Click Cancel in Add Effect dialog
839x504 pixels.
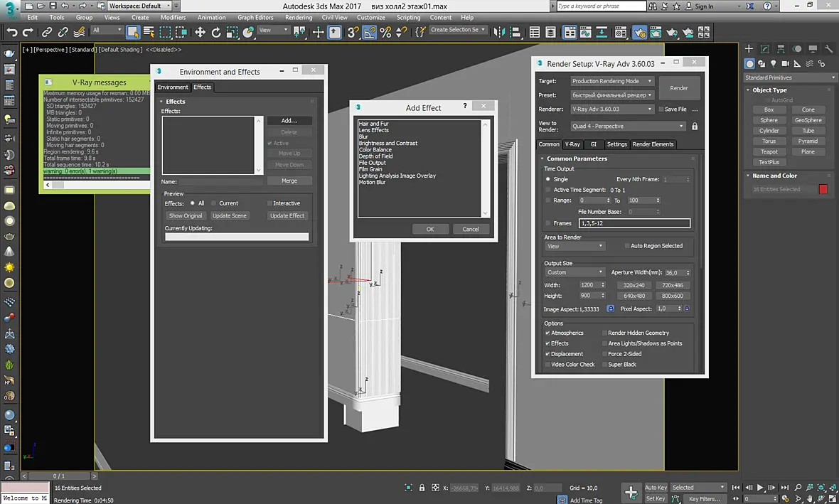[x=470, y=229]
